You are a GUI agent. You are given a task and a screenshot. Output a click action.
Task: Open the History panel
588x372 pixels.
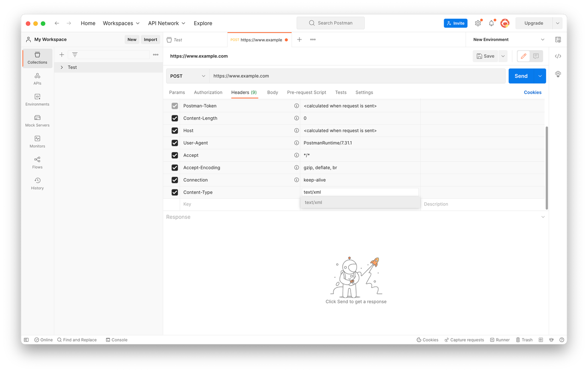37,183
